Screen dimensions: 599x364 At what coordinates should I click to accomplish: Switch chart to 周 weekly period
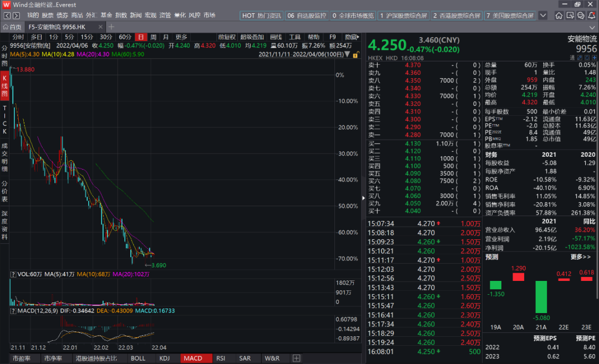pyautogui.click(x=153, y=37)
